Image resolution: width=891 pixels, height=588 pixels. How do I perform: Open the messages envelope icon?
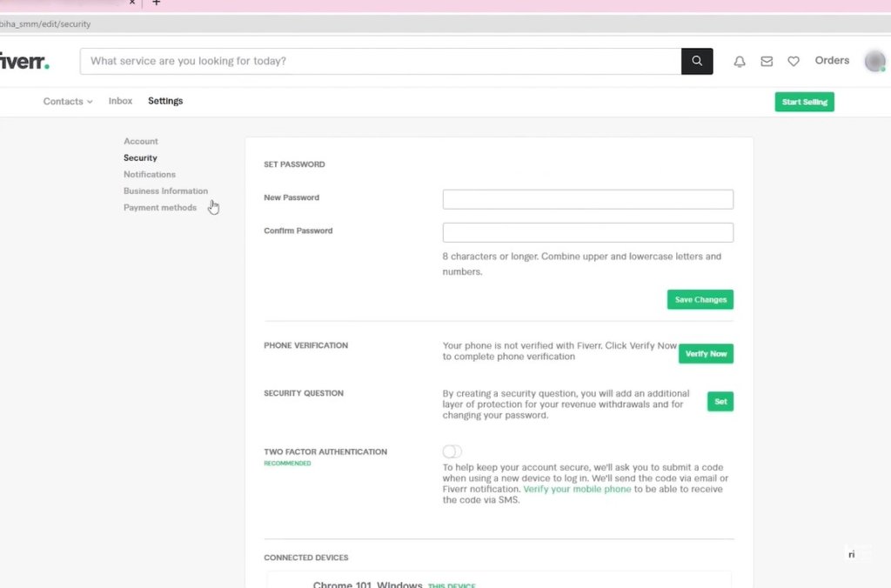tap(766, 61)
